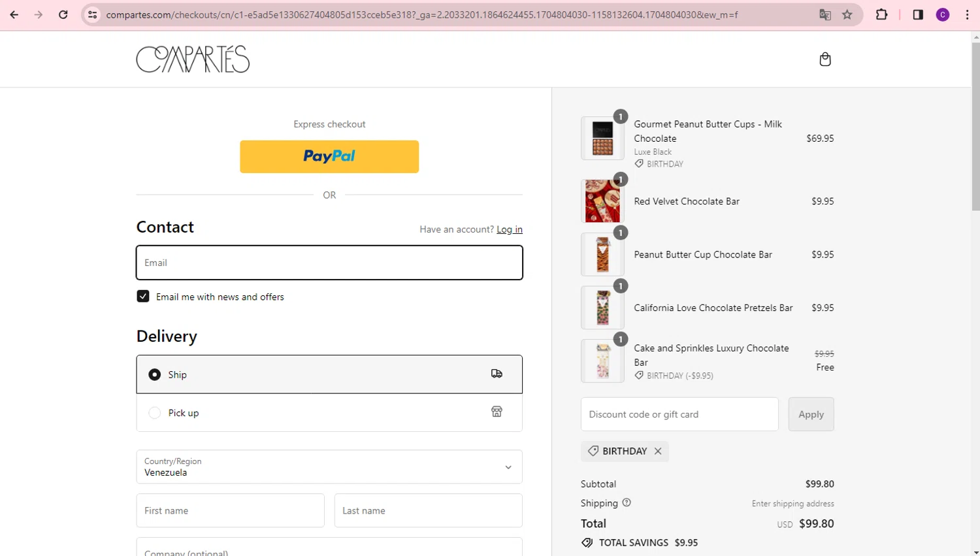Click the Peanut Butter Cup Chocolate Bar thumbnail
This screenshot has width=980, height=556.
tap(602, 255)
